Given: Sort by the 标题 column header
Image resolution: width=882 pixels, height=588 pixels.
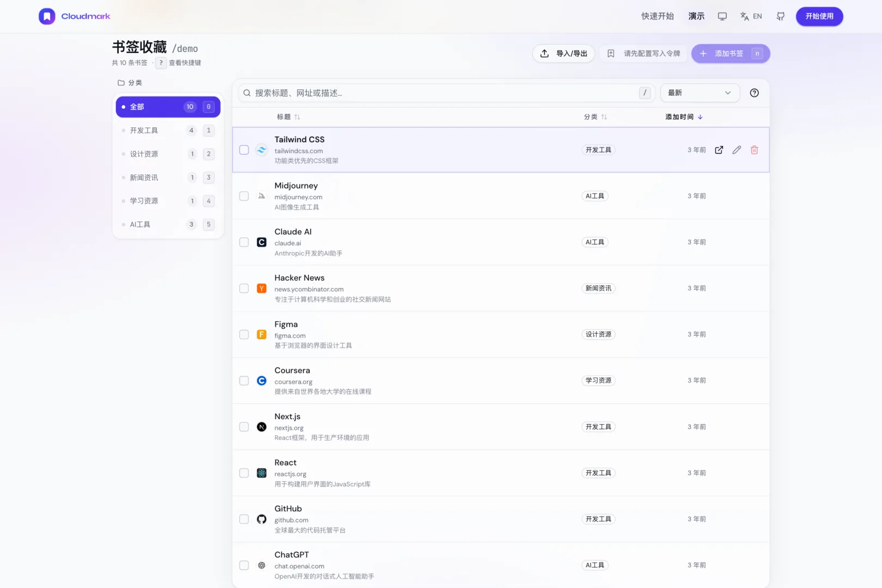Looking at the screenshot, I should tap(289, 117).
